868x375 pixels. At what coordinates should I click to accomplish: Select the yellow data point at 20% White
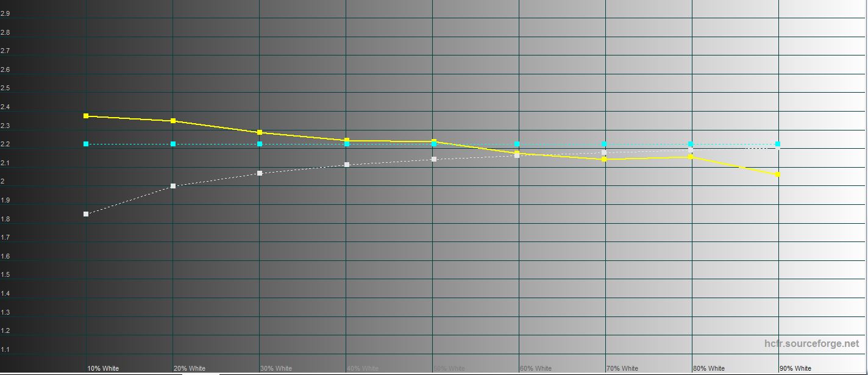coord(173,121)
